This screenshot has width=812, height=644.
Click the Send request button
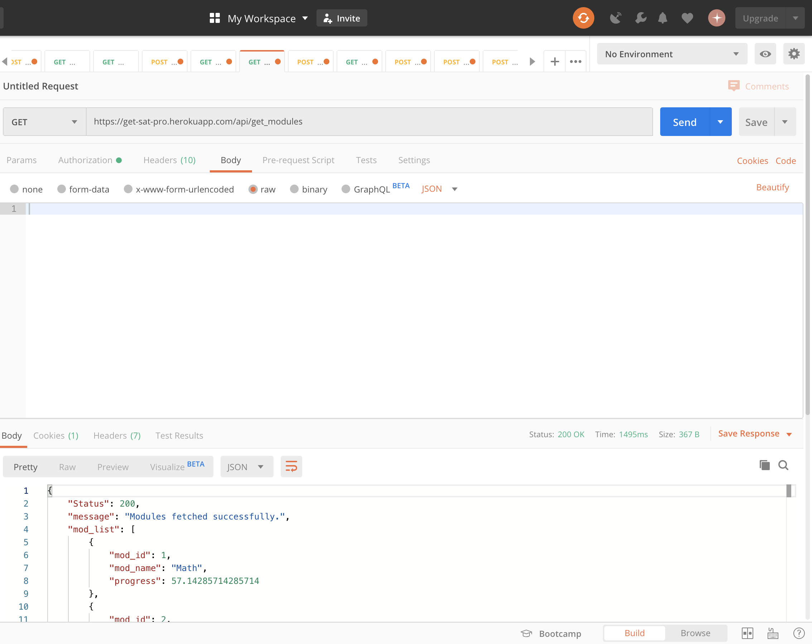click(685, 121)
